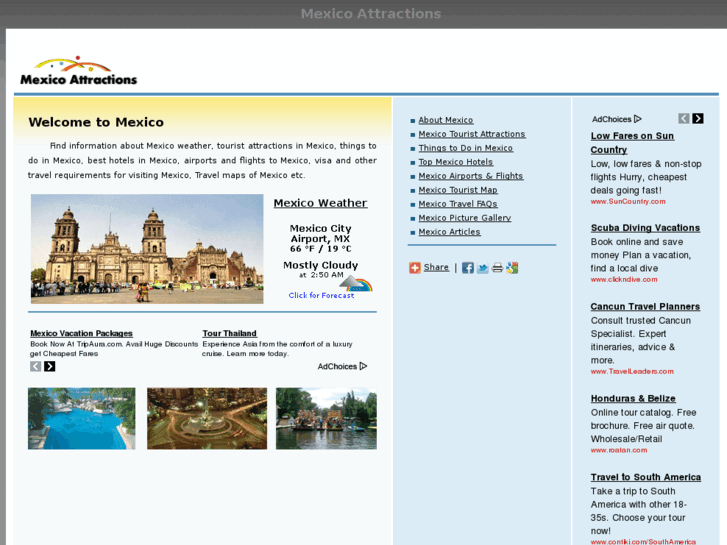This screenshot has height=545, width=727.
Task: Open Mexico Tourist Attractions page
Action: (472, 134)
